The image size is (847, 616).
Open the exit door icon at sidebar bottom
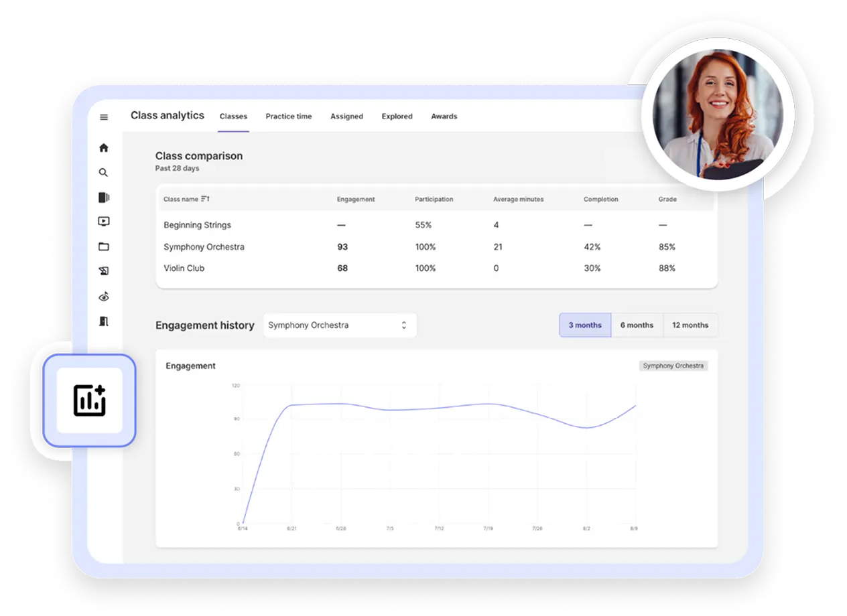(x=104, y=321)
